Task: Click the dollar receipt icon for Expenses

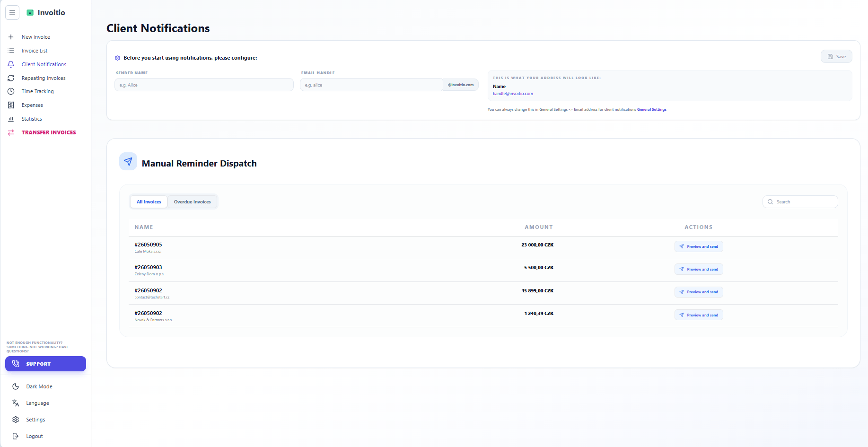Action: click(x=11, y=105)
